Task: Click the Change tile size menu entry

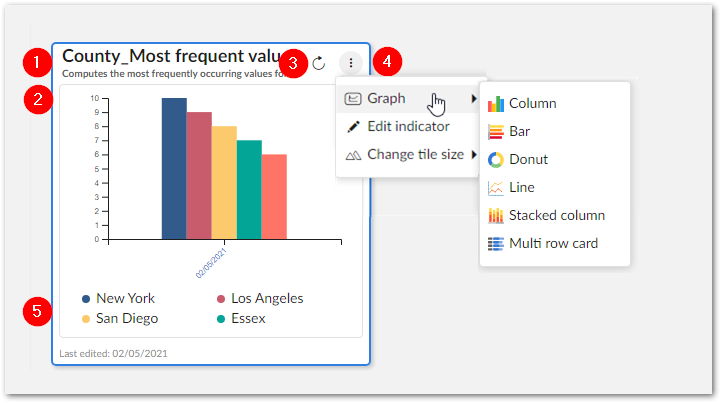Action: click(415, 155)
